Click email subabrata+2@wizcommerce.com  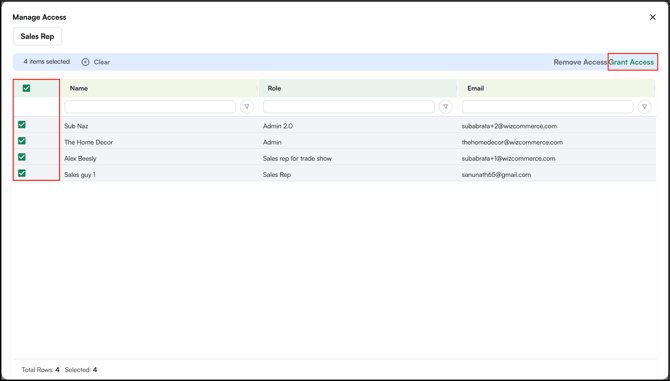pyautogui.click(x=509, y=126)
